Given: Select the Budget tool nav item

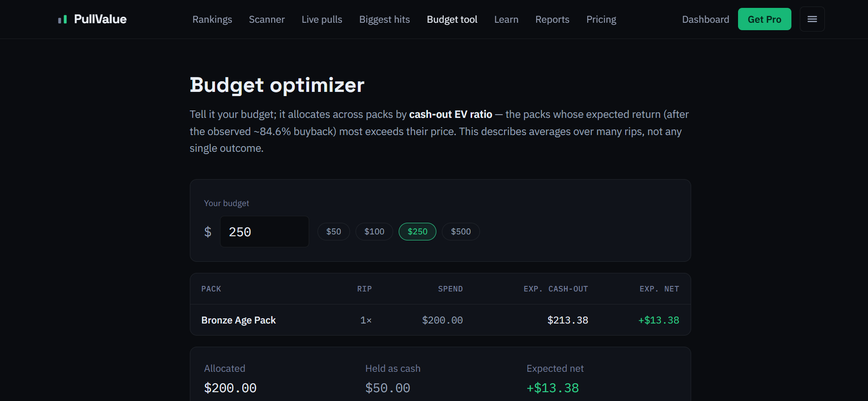Looking at the screenshot, I should 452,19.
